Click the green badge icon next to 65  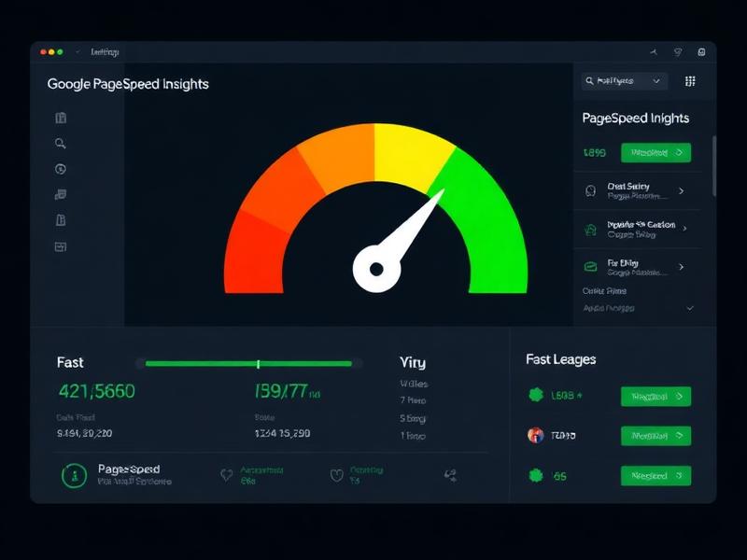(x=536, y=476)
